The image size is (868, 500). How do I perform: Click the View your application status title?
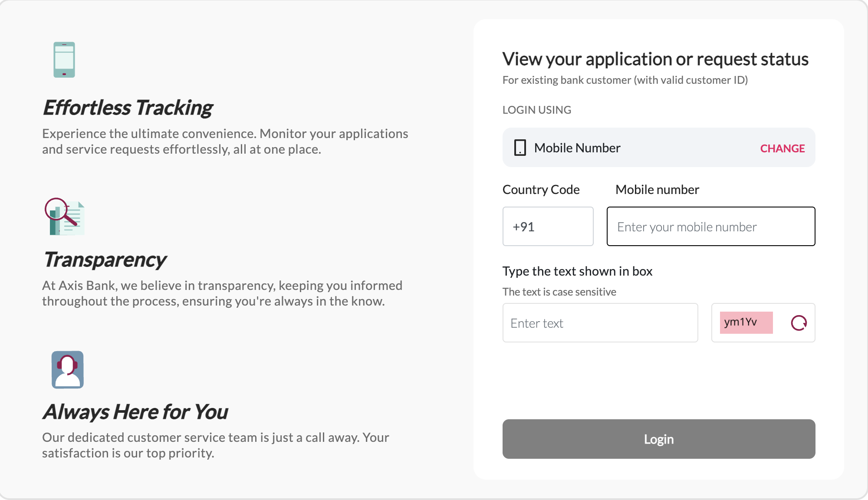tap(655, 59)
